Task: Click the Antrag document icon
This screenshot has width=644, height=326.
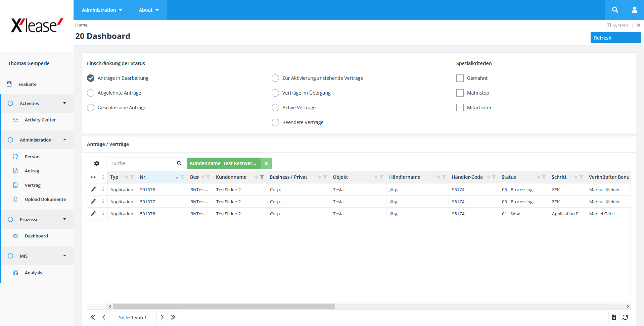Action: click(x=15, y=171)
